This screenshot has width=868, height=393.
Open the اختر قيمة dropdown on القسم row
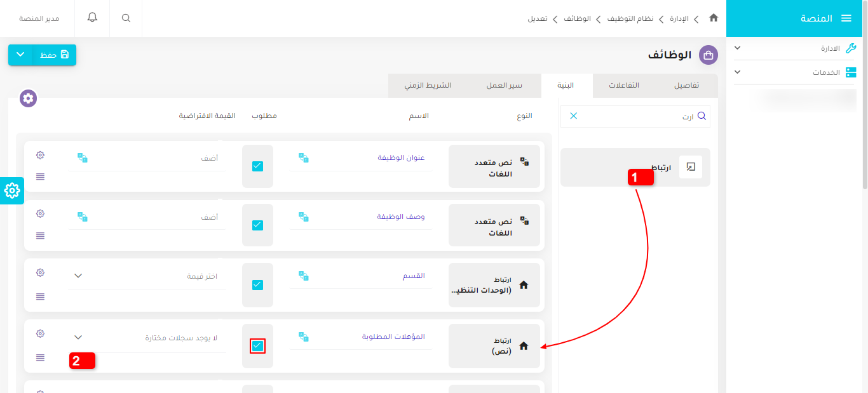click(146, 275)
